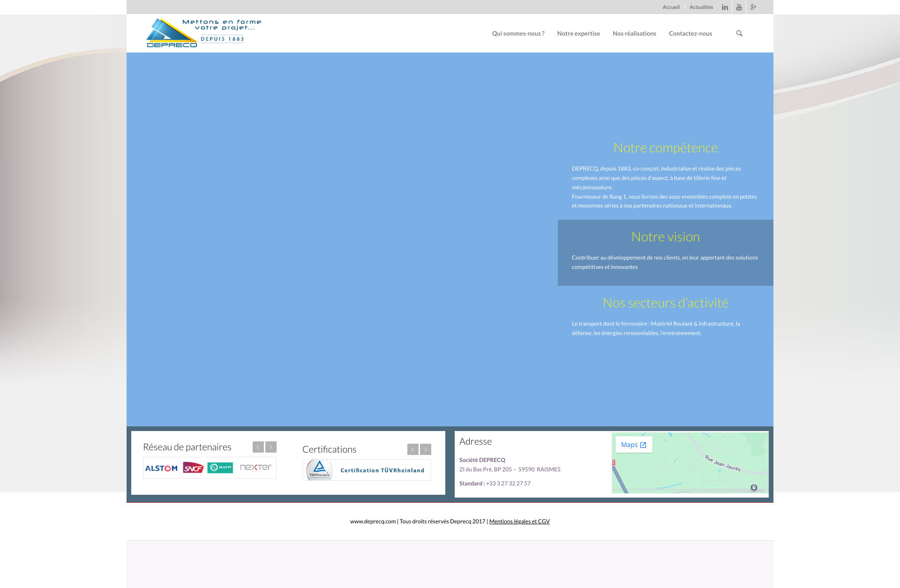
Task: Click the Certification TÜVRheinland text
Action: point(382,470)
